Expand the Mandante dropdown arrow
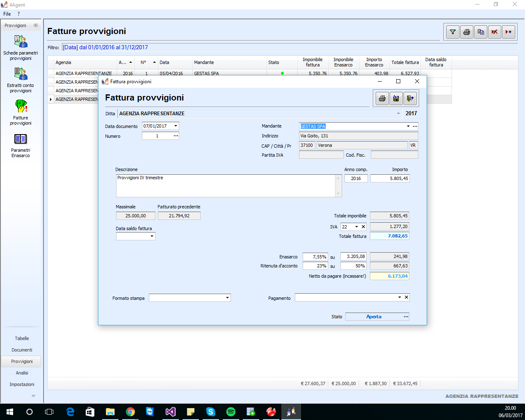Image resolution: width=525 pixels, height=420 pixels. 408,126
